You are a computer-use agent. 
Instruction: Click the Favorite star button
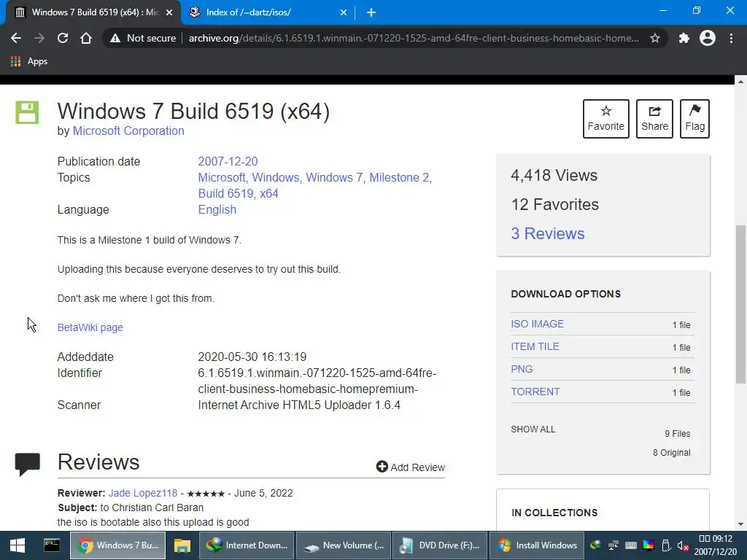[606, 119]
